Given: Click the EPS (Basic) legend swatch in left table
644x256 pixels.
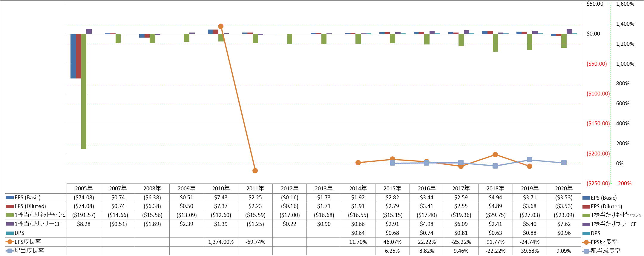Looking at the screenshot, I should pos(10,198).
